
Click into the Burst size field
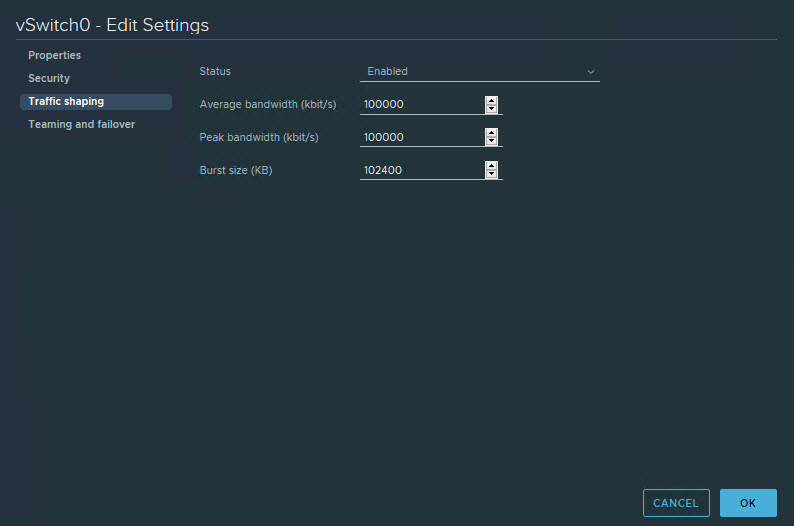(x=420, y=171)
